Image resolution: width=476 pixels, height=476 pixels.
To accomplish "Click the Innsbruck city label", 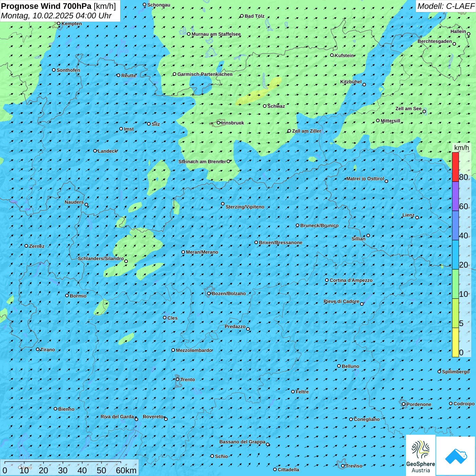I will point(233,123).
